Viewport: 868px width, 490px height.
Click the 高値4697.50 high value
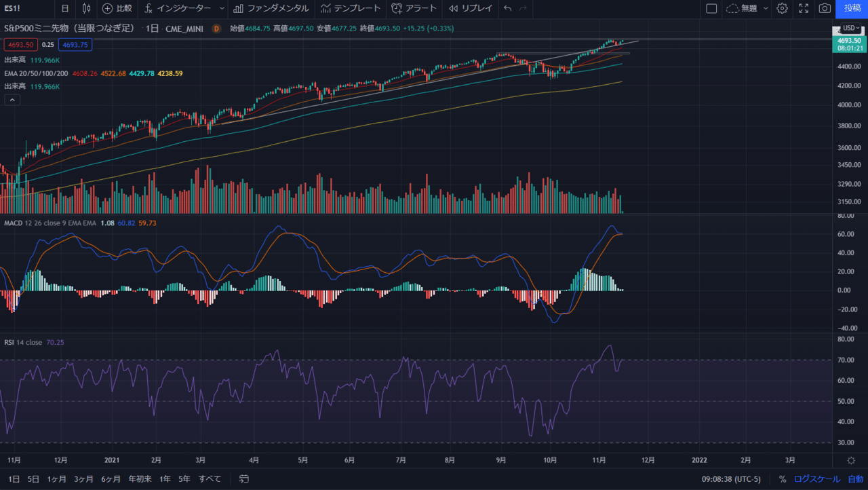click(x=293, y=29)
